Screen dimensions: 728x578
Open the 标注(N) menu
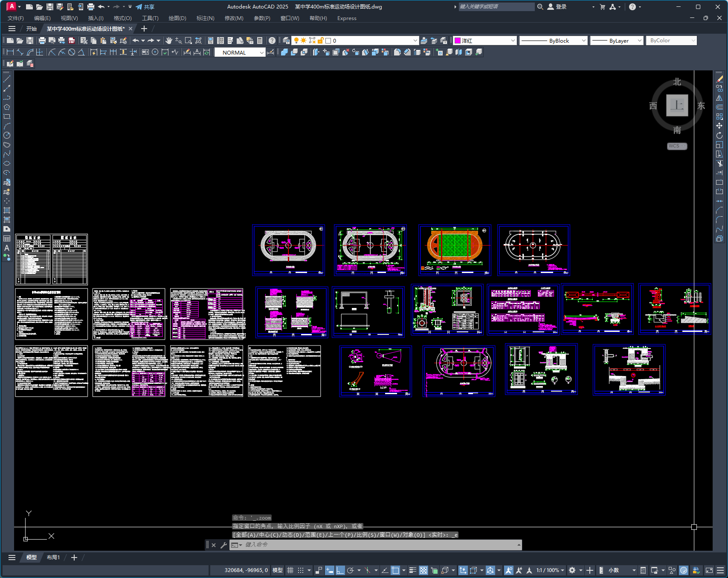tap(205, 18)
